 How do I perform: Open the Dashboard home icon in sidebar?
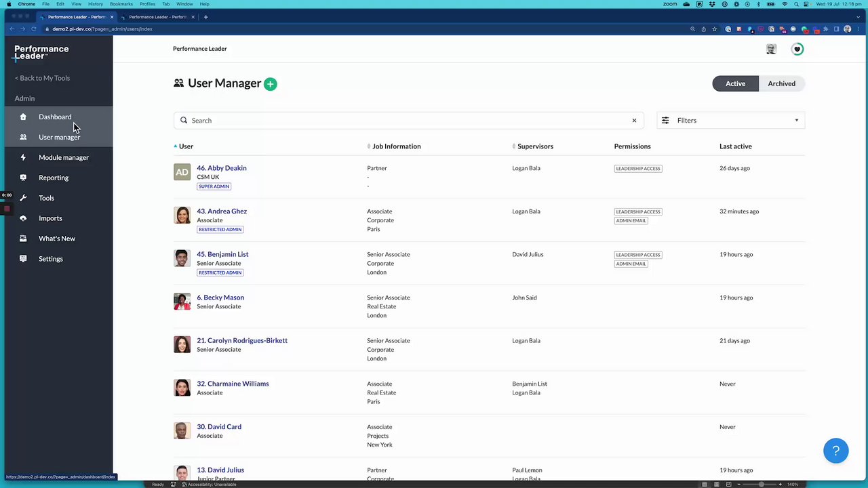click(x=23, y=117)
